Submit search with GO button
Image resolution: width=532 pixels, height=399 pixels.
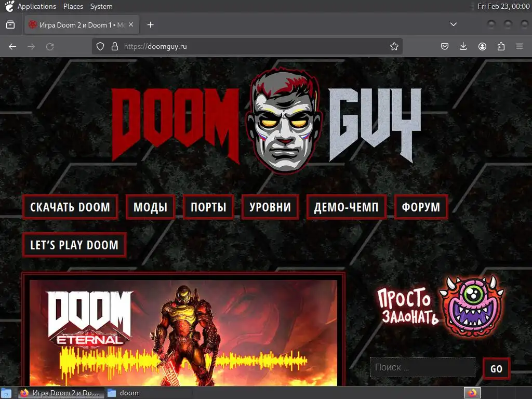click(496, 368)
